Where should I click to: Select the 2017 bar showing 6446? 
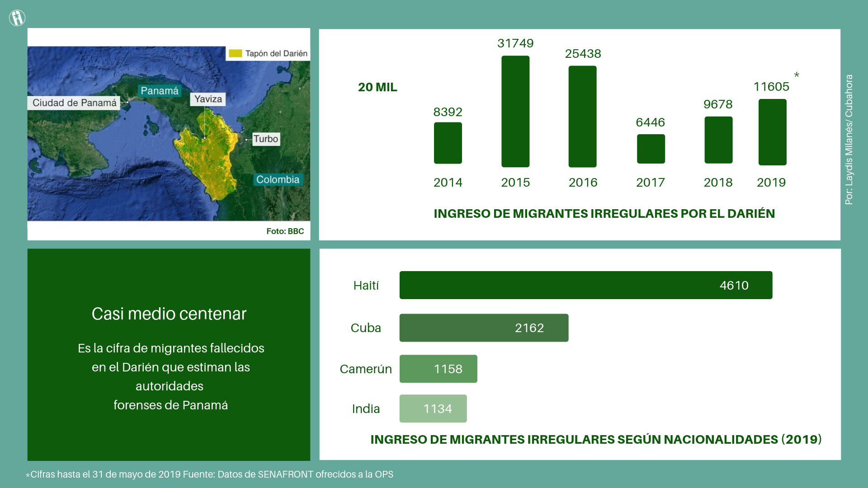click(651, 149)
